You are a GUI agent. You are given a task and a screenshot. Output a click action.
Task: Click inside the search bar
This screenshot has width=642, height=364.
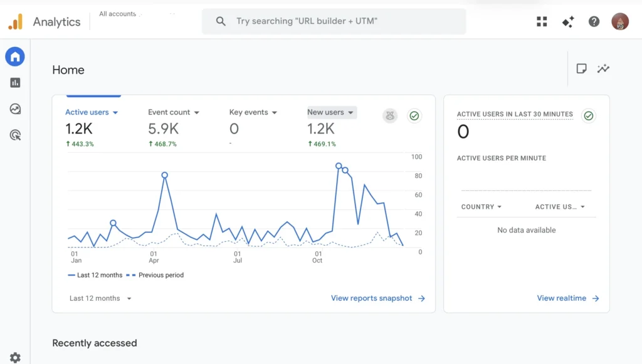click(334, 21)
